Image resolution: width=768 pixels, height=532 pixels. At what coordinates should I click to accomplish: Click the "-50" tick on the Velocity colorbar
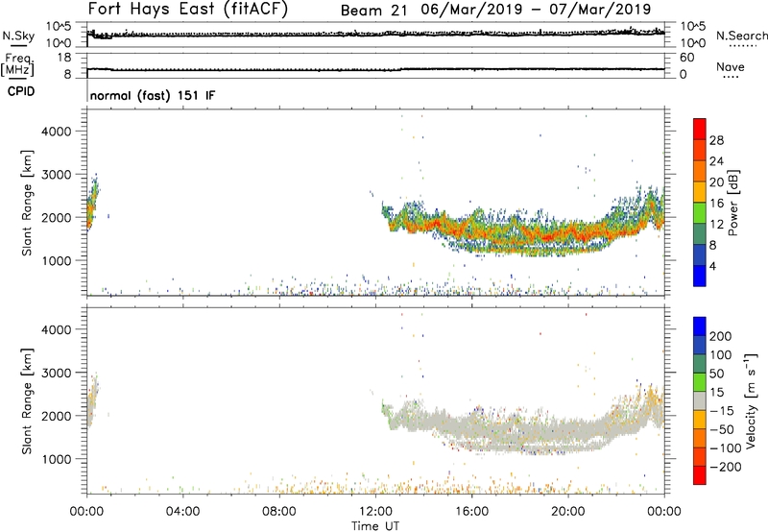[x=722, y=429]
